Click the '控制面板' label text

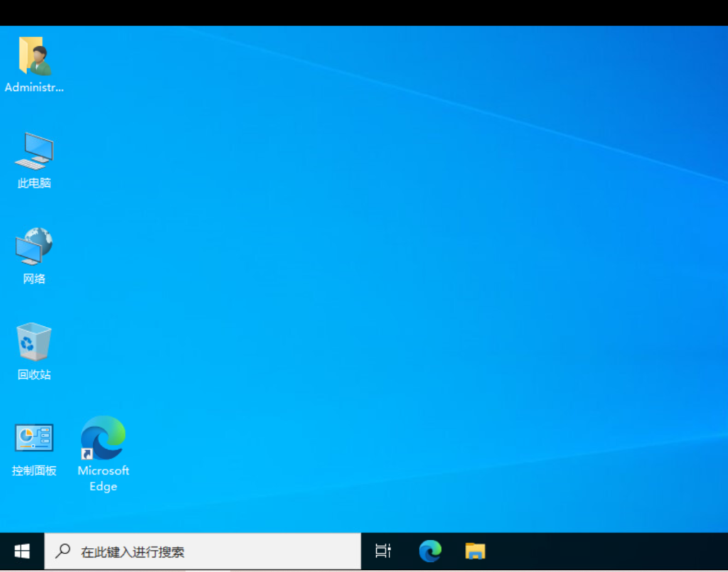tap(34, 471)
